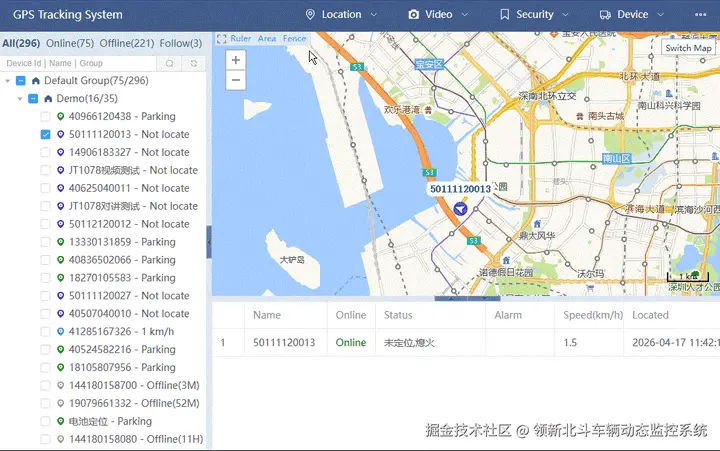This screenshot has width=720, height=451.
Task: Zoom in the map with plus
Action: [x=236, y=60]
